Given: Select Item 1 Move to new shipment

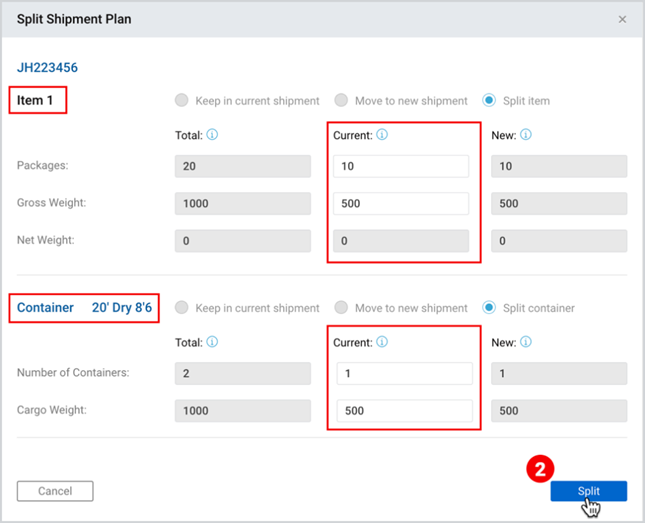Looking at the screenshot, I should coord(341,100).
